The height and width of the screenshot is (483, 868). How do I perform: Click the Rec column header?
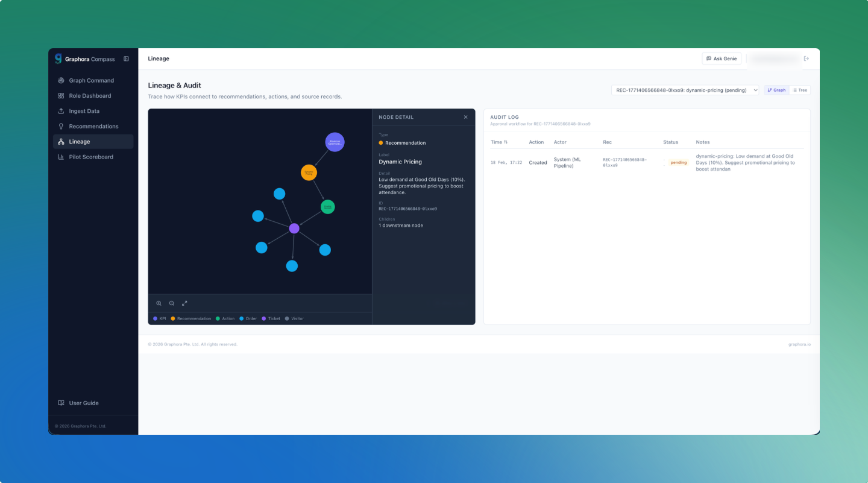pyautogui.click(x=607, y=142)
